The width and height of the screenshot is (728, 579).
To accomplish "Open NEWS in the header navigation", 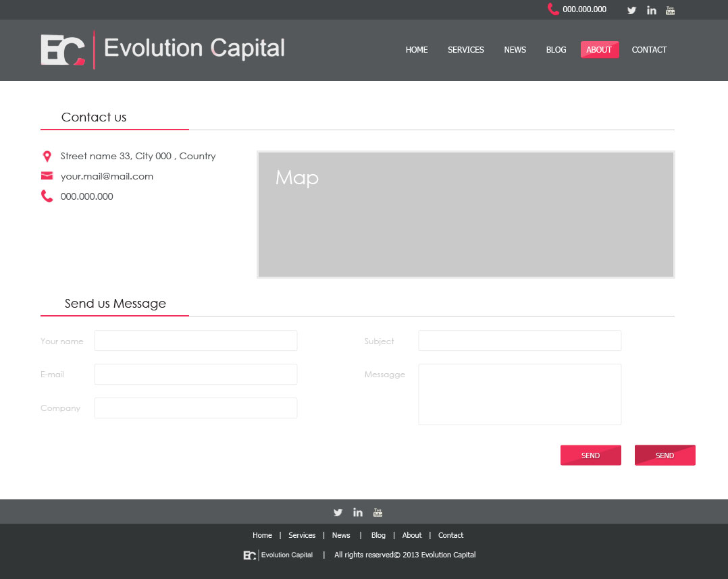I will pyautogui.click(x=515, y=50).
